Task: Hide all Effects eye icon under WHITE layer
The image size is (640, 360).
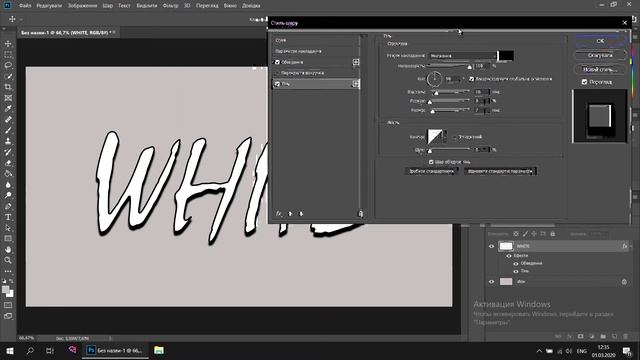Action: click(x=509, y=256)
